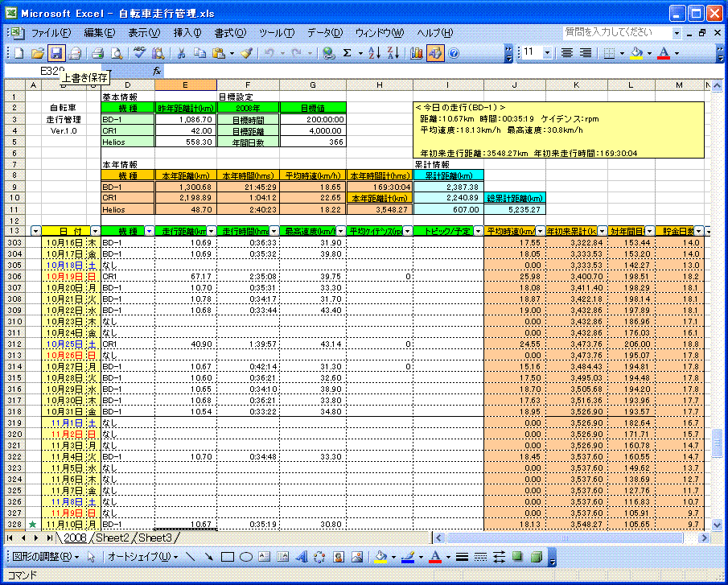Jump to the first sheet tab
The height and width of the screenshot is (585, 728).
10,538
